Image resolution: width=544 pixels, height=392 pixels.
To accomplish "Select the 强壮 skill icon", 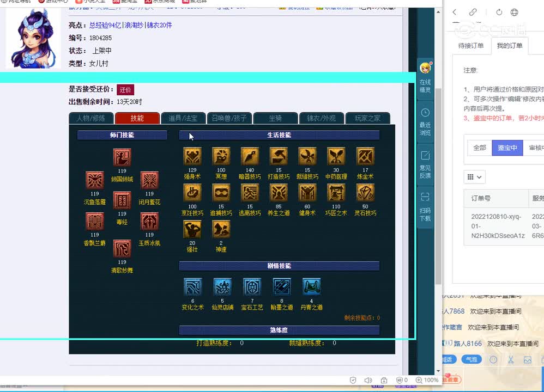I will click(192, 229).
